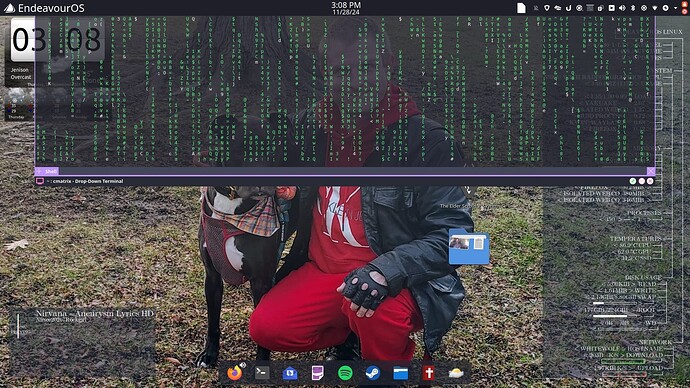Click the flip clock widget showing 03 08
Screen dimensions: 690x388
[x=57, y=40]
